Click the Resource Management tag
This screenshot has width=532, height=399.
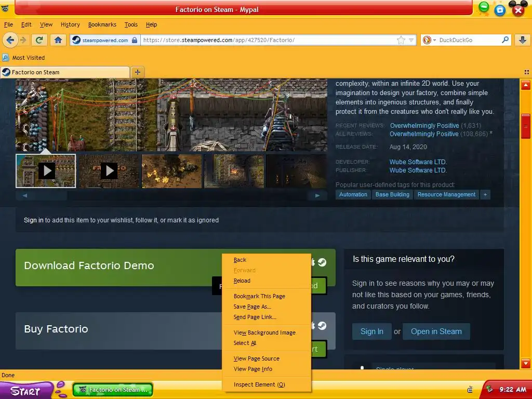tap(446, 194)
